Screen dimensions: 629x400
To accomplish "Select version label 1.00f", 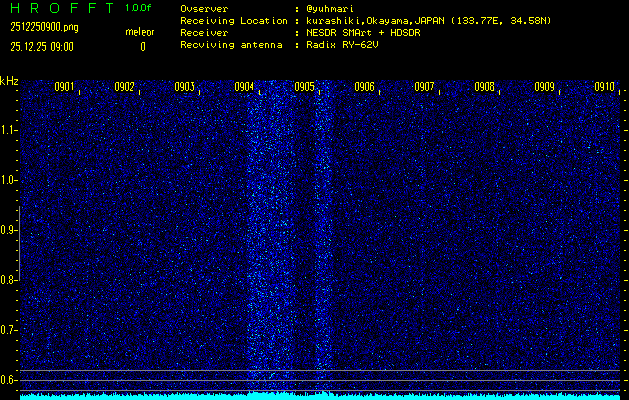I will (138, 8).
